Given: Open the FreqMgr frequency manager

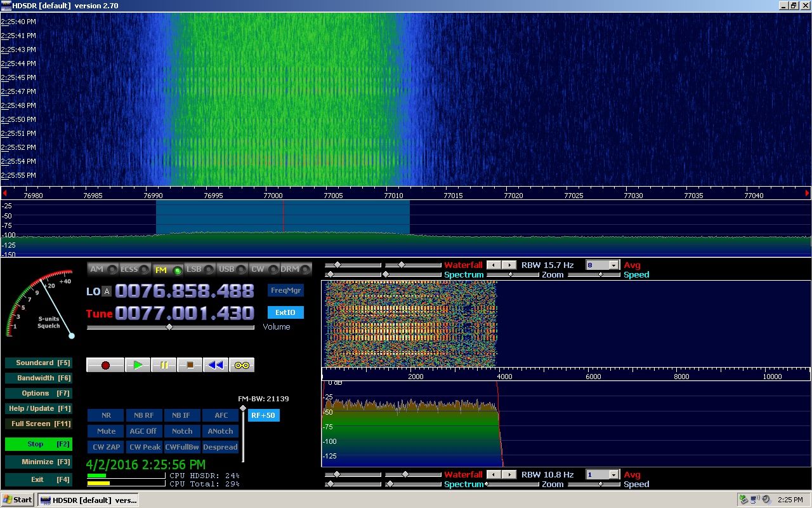Looking at the screenshot, I should click(285, 290).
